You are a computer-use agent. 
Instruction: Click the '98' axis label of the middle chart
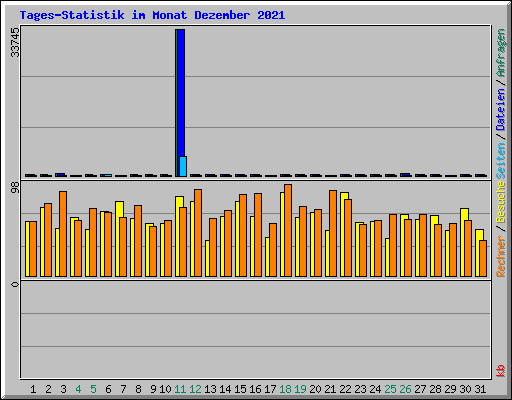tap(15, 188)
